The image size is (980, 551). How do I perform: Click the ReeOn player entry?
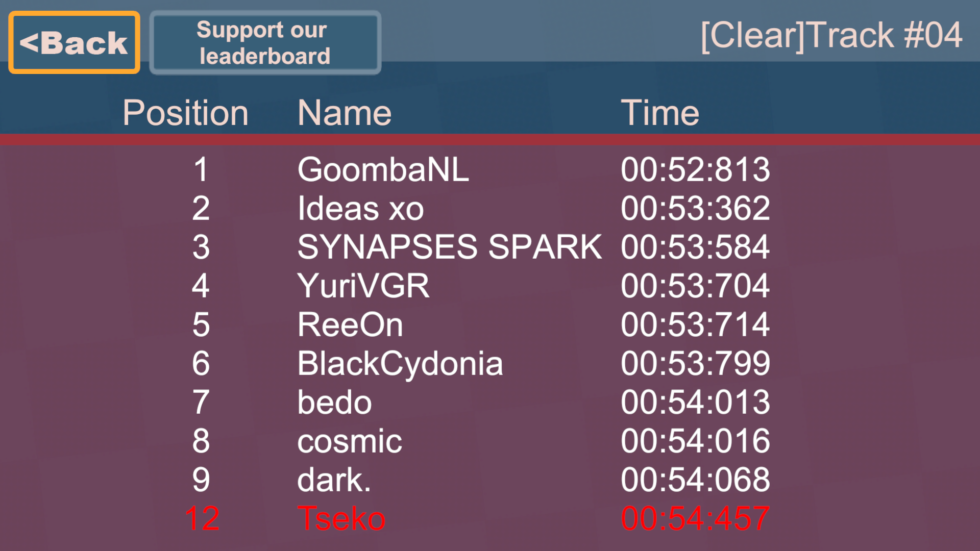click(350, 324)
